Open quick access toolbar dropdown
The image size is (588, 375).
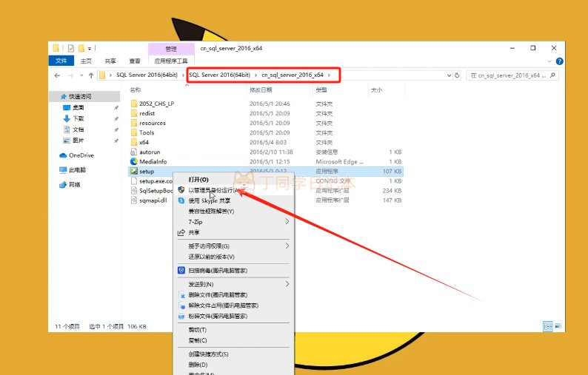click(x=90, y=48)
